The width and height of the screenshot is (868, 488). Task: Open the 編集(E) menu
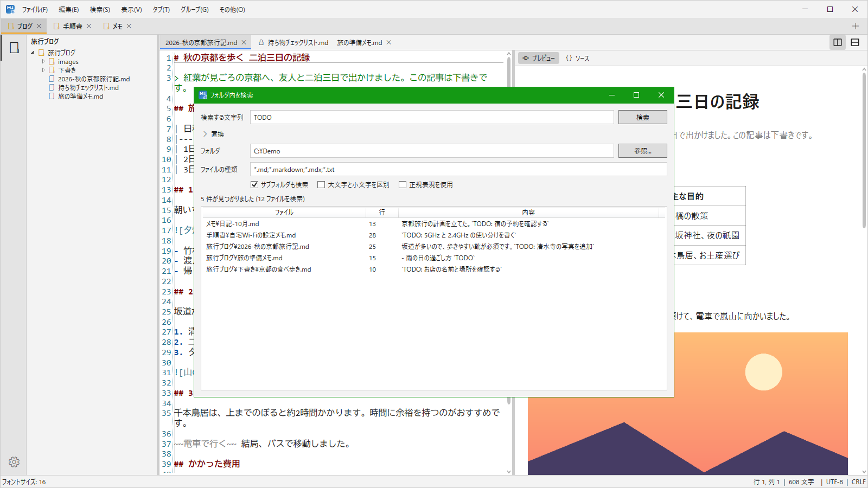click(69, 10)
